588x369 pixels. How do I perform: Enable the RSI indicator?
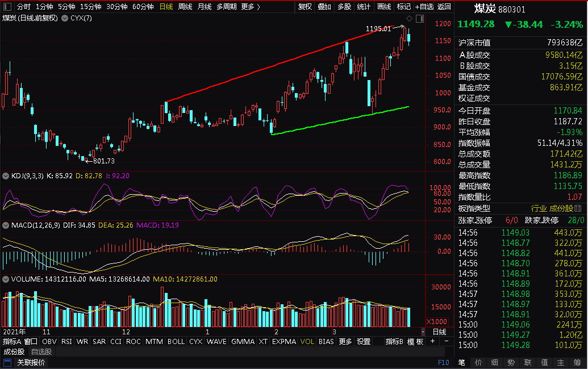(66, 341)
